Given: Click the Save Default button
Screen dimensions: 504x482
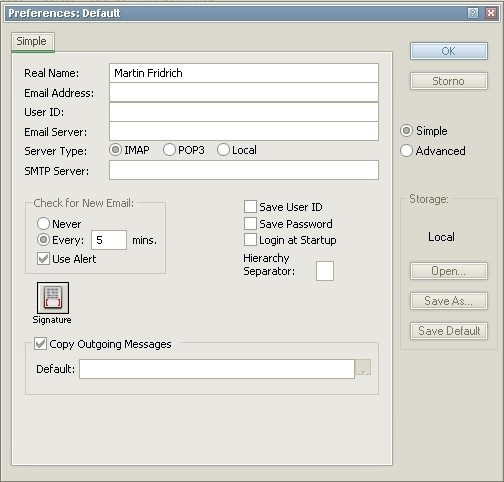Looking at the screenshot, I should pyautogui.click(x=449, y=331).
